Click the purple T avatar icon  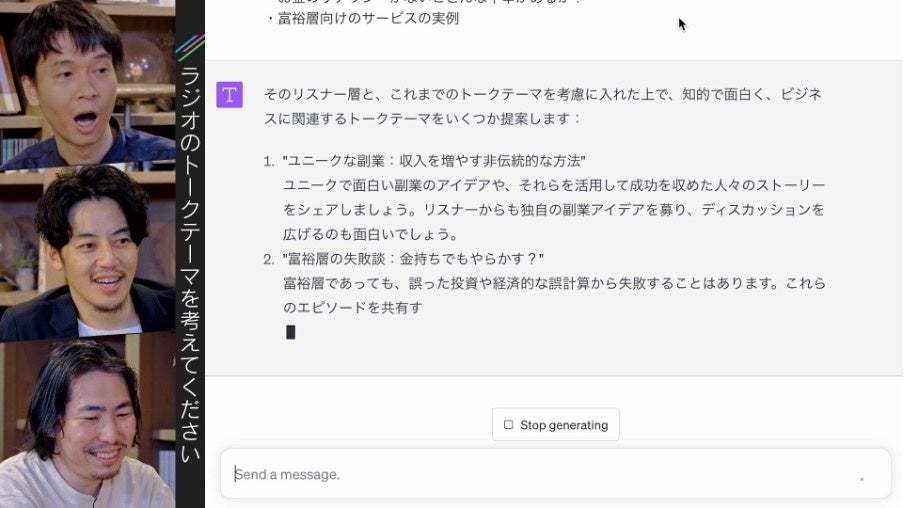(x=229, y=95)
